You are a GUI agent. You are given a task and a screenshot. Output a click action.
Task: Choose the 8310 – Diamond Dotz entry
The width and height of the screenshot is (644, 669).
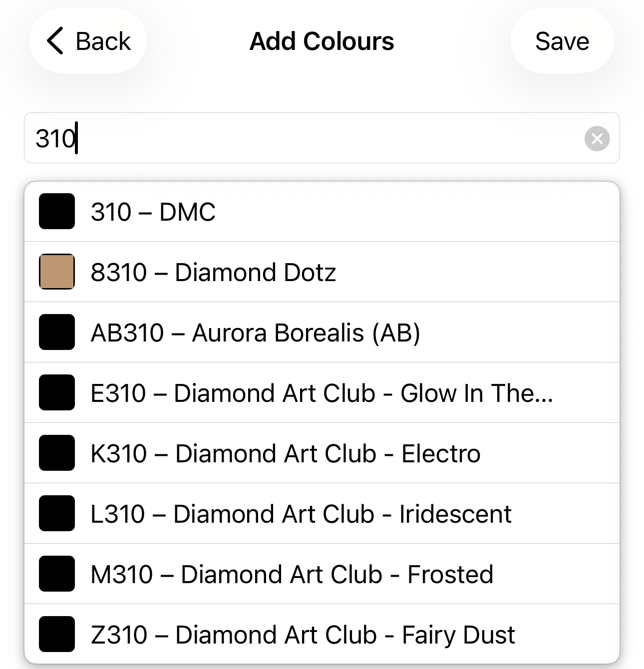coord(213,272)
